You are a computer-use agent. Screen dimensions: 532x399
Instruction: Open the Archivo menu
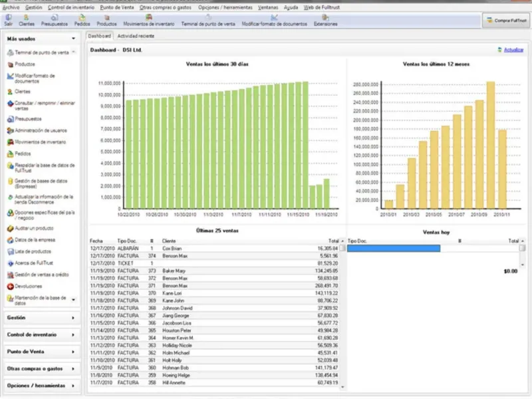click(x=11, y=7)
